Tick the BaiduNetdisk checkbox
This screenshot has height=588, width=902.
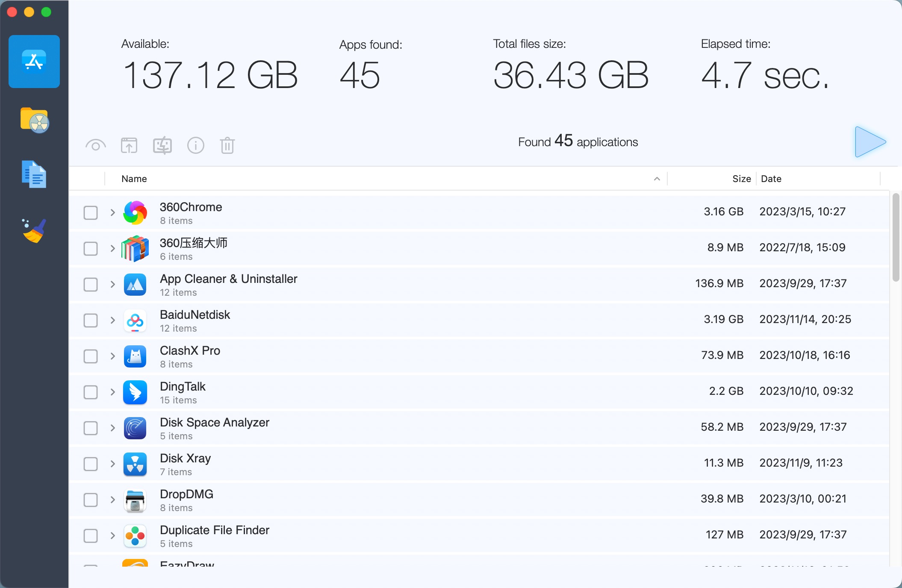click(91, 320)
